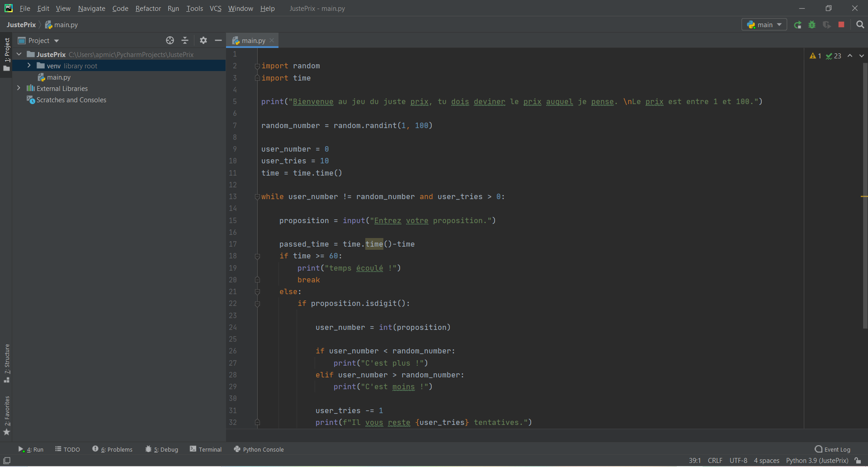
Task: Click the 23 typos check indicator
Action: (833, 56)
